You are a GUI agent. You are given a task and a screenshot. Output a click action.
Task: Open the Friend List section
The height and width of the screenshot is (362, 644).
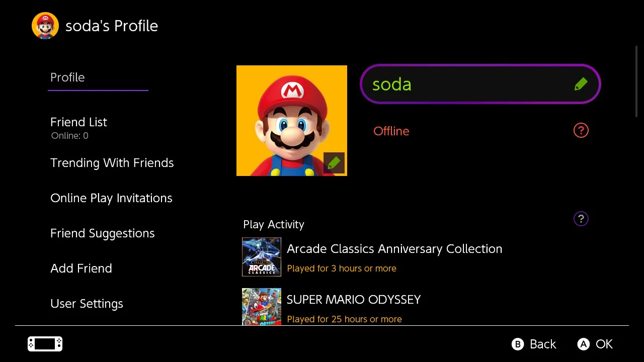pyautogui.click(x=78, y=122)
